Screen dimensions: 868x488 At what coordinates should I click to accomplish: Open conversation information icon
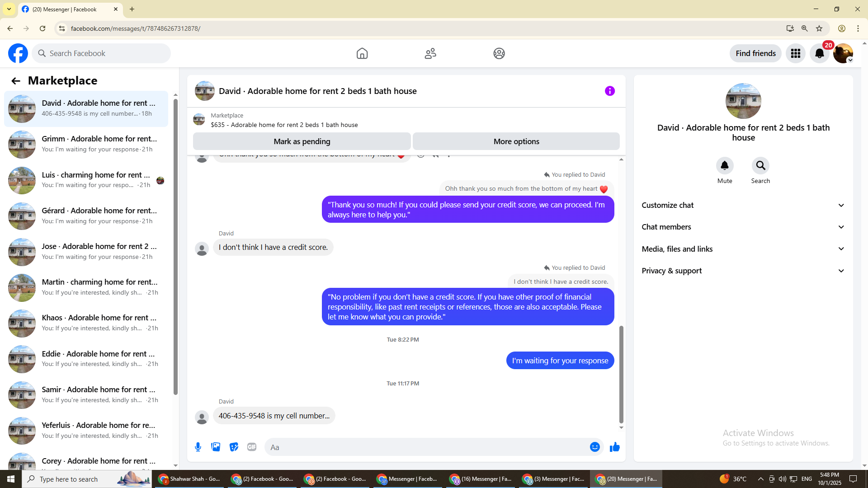[610, 91]
